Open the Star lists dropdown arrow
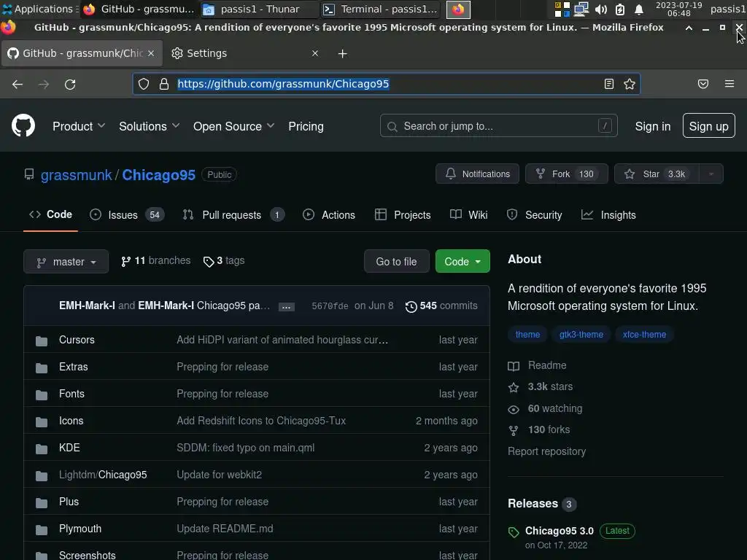Screen dimensions: 747x560 (711, 174)
